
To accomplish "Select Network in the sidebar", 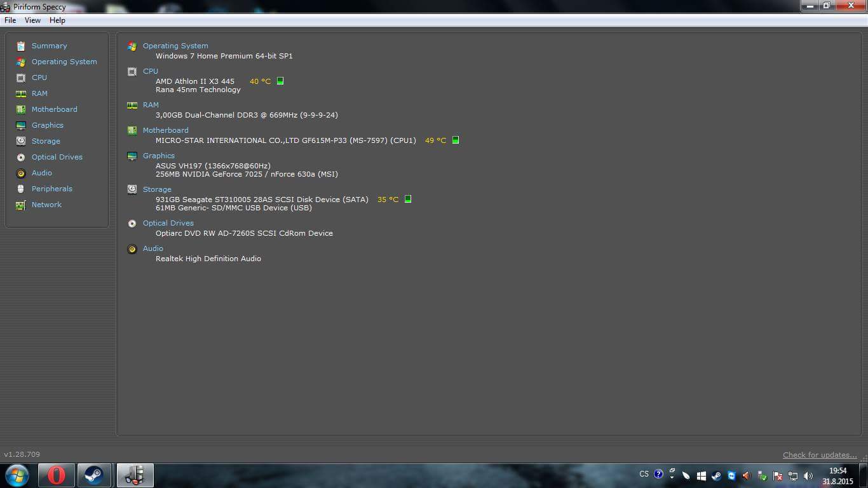I will [46, 205].
